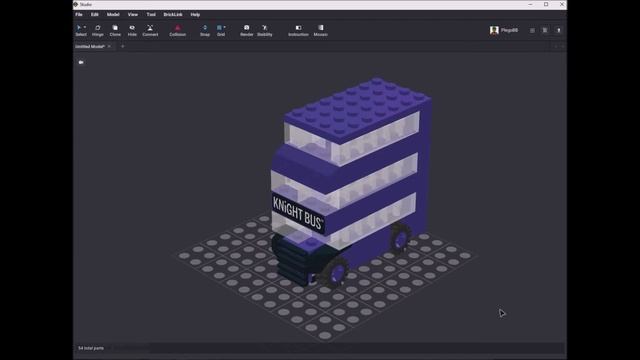
Task: Maximize the Studio window
Action: (546, 4)
